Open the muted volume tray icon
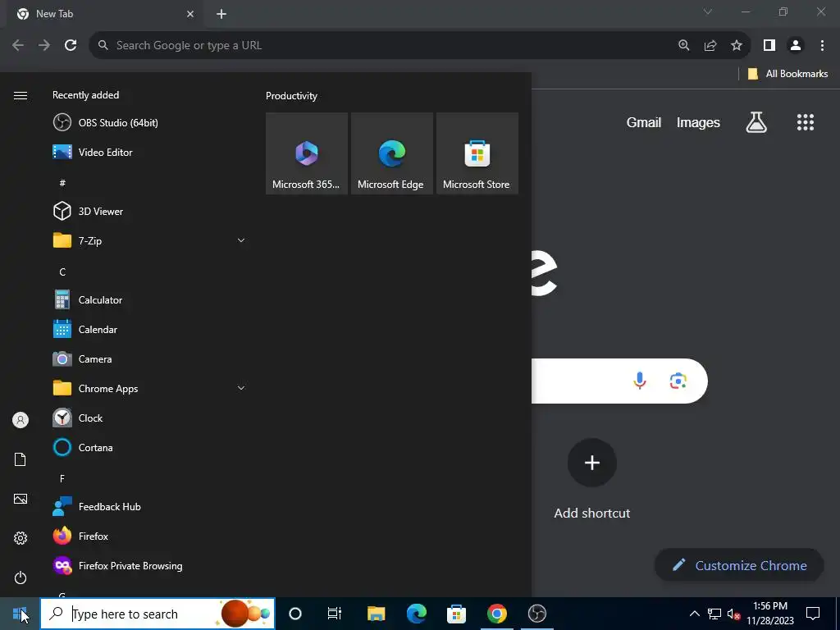Viewport: 840px width, 630px height. 733,614
